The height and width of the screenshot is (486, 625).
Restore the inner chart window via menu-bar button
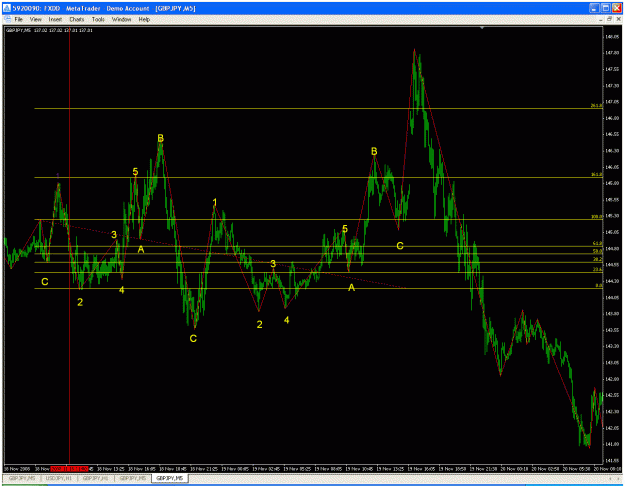click(x=609, y=19)
